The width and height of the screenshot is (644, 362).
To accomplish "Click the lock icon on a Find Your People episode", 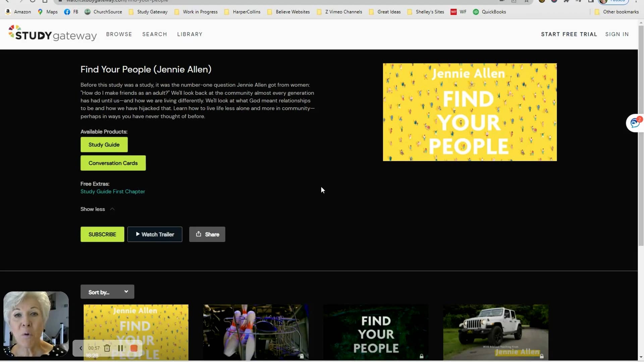I will point(421,356).
